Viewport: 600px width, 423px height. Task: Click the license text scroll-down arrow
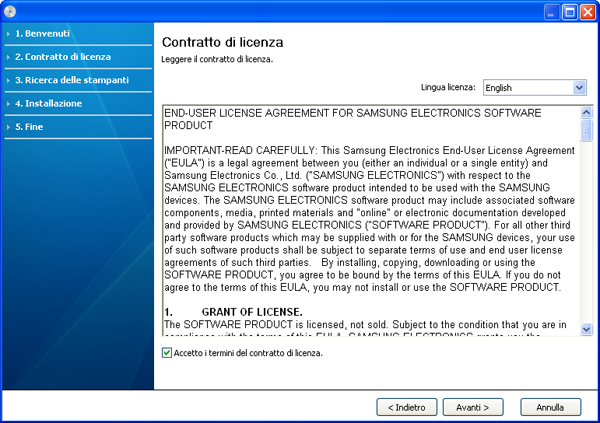(586, 329)
